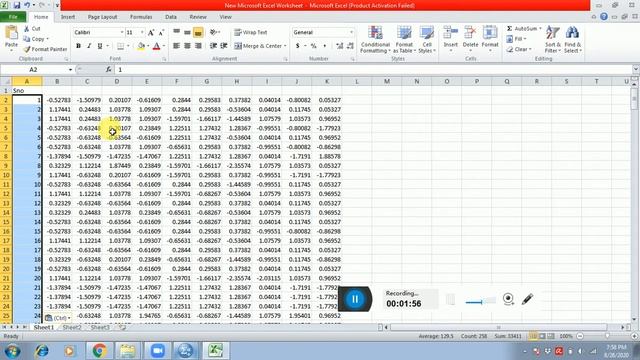Open the Fill dropdown
The height and width of the screenshot is (360, 640).
(517, 39)
